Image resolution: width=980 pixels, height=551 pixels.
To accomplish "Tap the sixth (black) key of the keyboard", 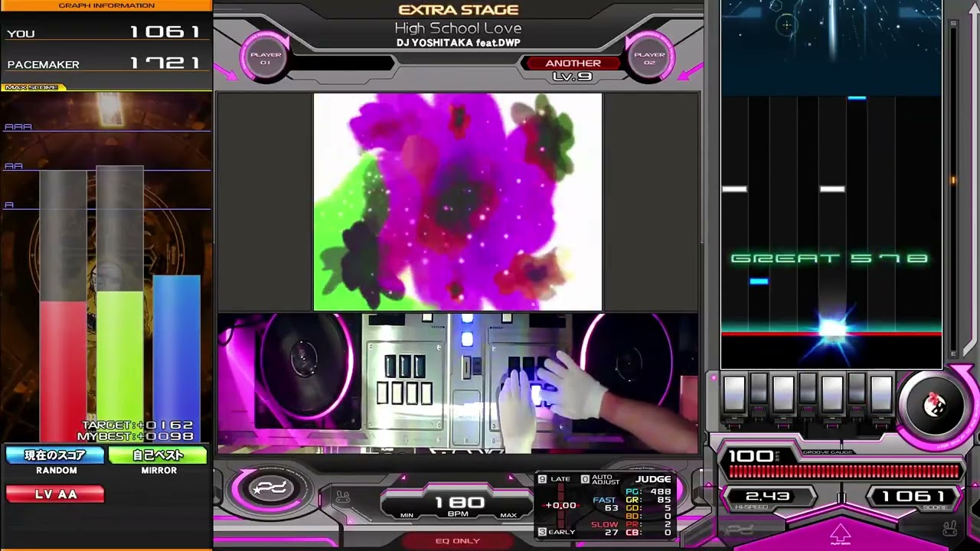I will tap(857, 389).
